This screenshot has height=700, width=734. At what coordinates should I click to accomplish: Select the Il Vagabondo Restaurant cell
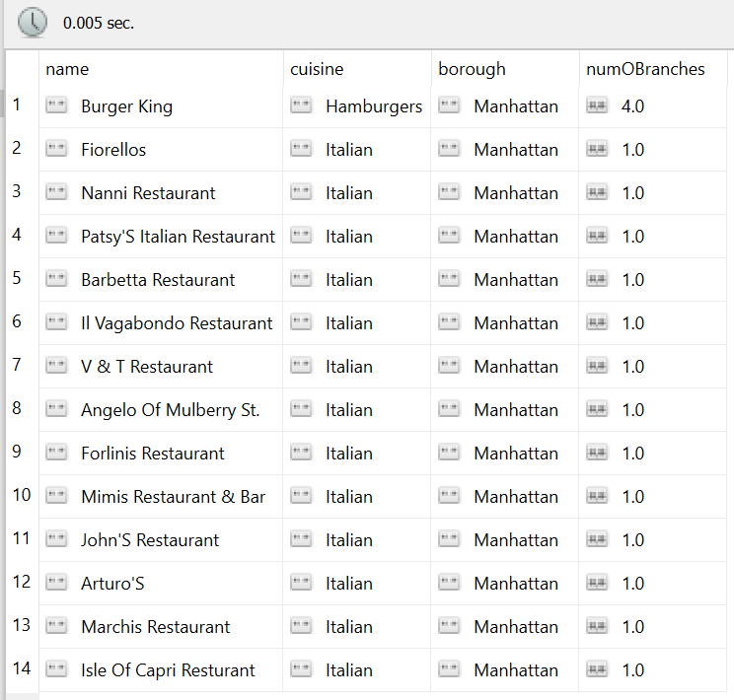click(x=177, y=322)
